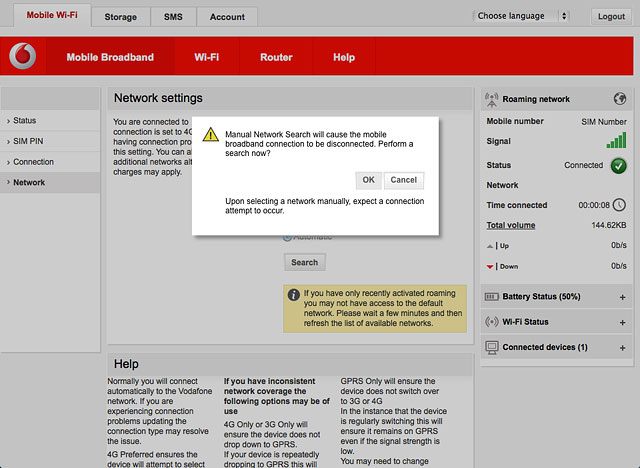This screenshot has width=640, height=468.
Task: Click the green signal strength bars
Action: 616,140
